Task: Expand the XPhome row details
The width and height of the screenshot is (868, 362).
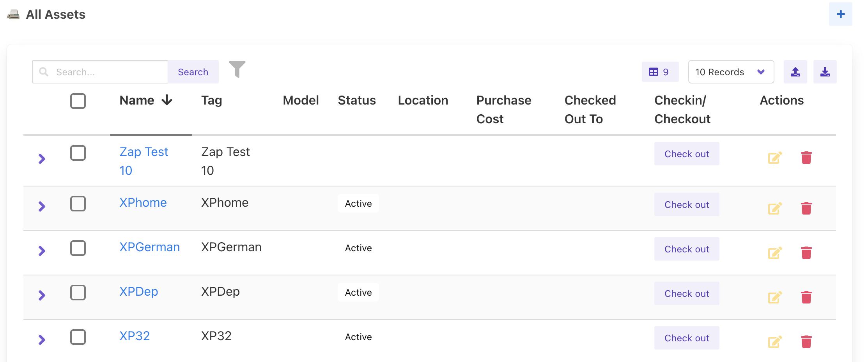Action: coord(42,206)
